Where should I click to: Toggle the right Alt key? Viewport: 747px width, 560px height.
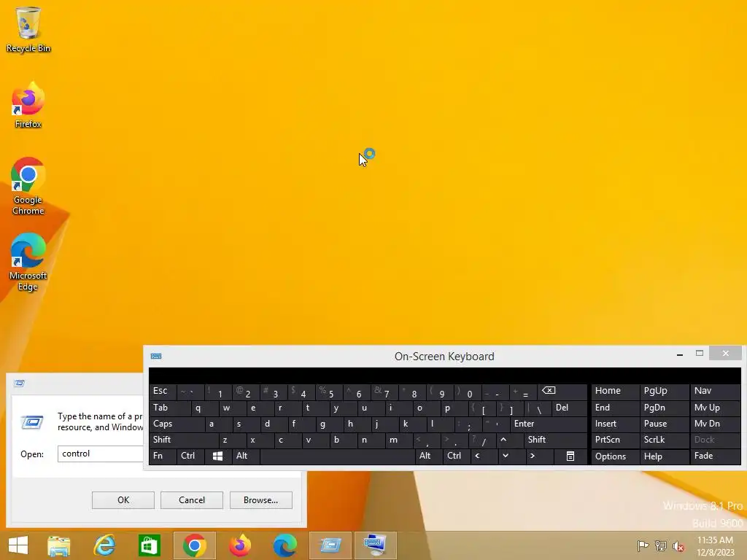[x=428, y=456]
